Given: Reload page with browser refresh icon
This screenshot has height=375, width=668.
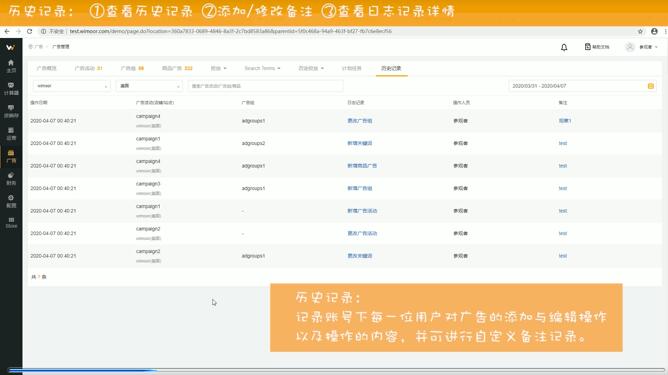Looking at the screenshot, I should pos(29,31).
